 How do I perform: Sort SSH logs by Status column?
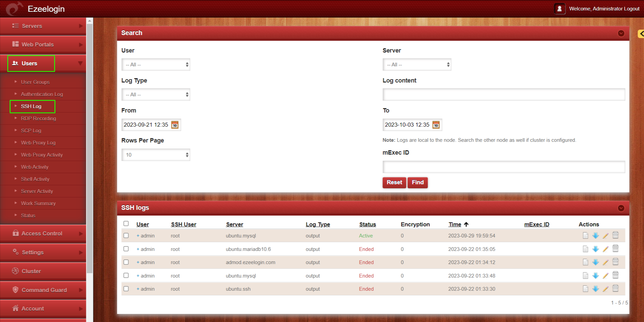(x=367, y=224)
